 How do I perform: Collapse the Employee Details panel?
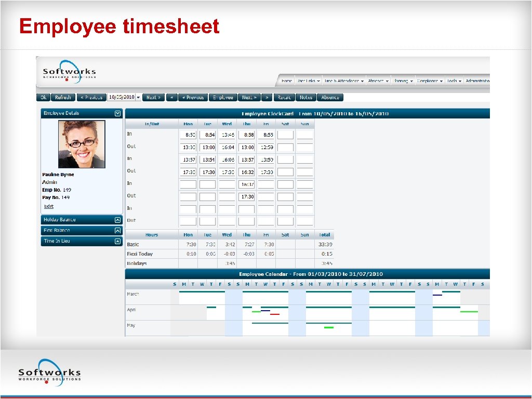[x=118, y=113]
